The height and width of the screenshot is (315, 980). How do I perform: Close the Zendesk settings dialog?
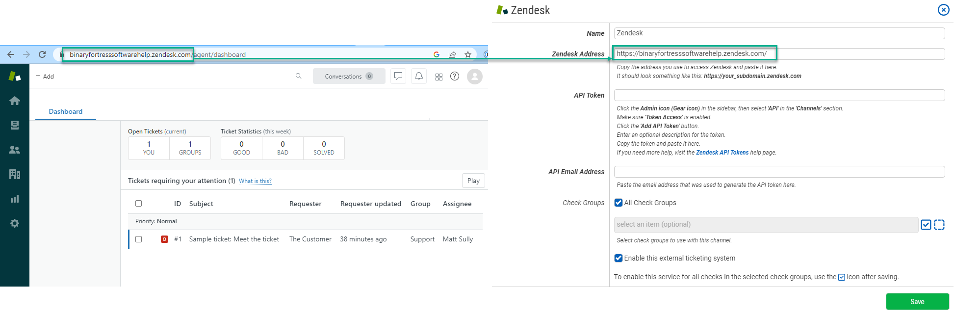pos(943,10)
